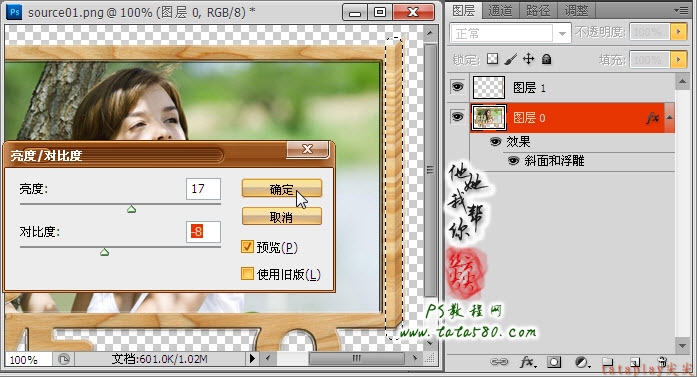Click delete layer trash icon
This screenshot has width=697, height=377.
click(x=662, y=361)
